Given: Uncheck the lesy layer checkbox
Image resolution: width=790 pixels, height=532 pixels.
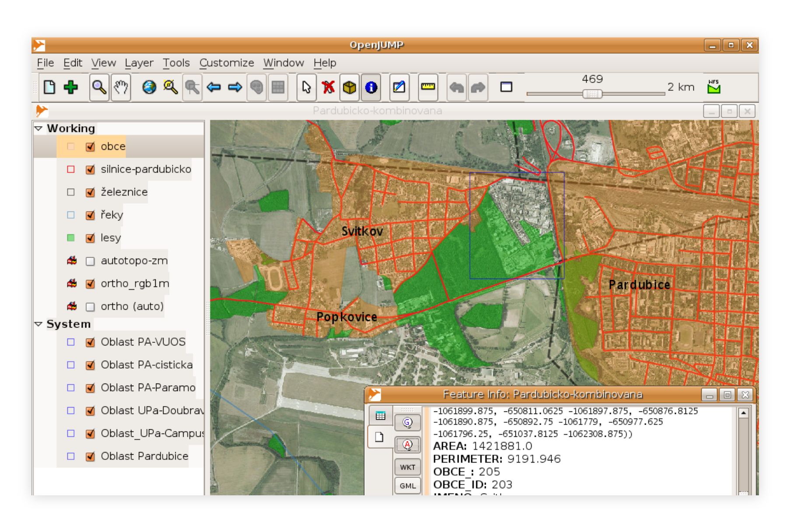Looking at the screenshot, I should [x=90, y=238].
